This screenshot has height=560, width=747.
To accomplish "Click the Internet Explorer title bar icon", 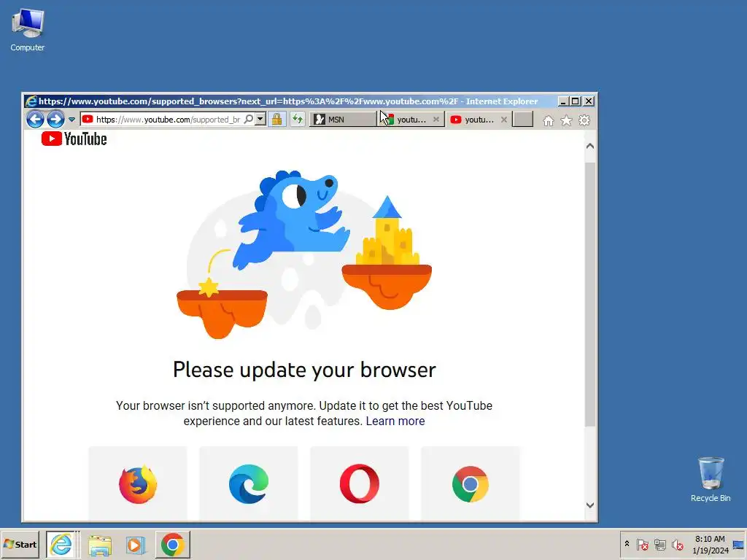I will click(x=31, y=101).
